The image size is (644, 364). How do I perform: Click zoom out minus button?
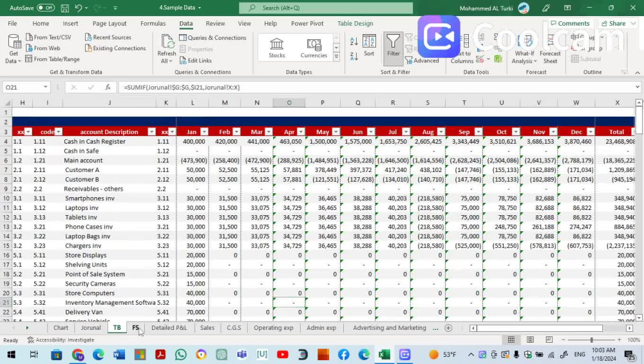click(563, 340)
